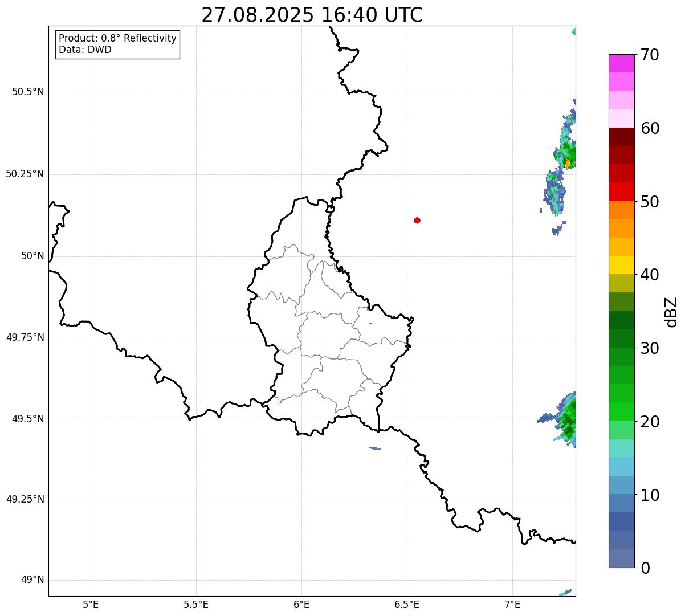Click the '49.5°N' latitude label

pyautogui.click(x=28, y=419)
